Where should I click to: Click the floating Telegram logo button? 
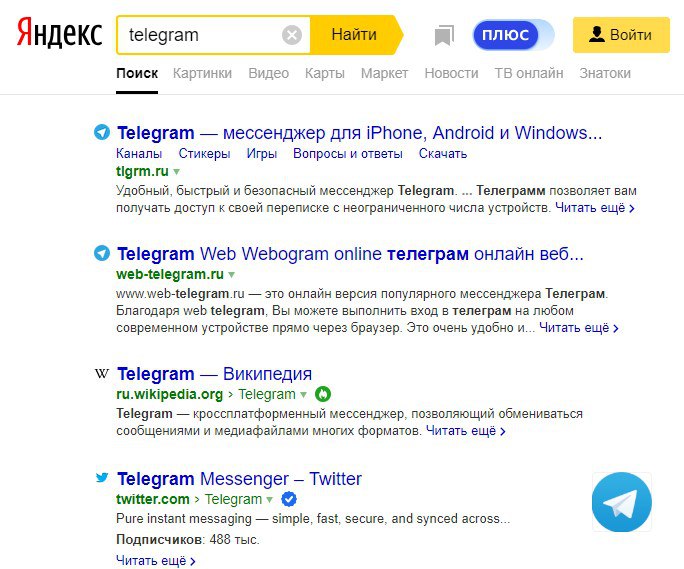click(621, 502)
